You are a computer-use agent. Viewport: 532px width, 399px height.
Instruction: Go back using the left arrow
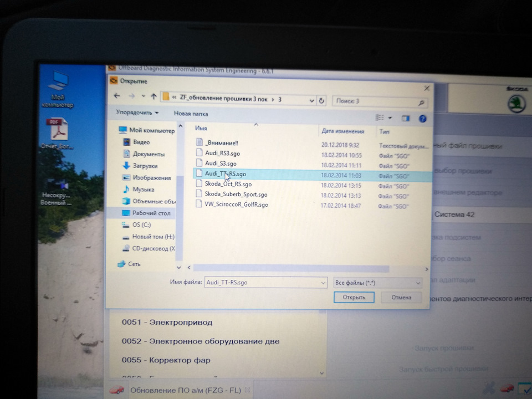(117, 96)
